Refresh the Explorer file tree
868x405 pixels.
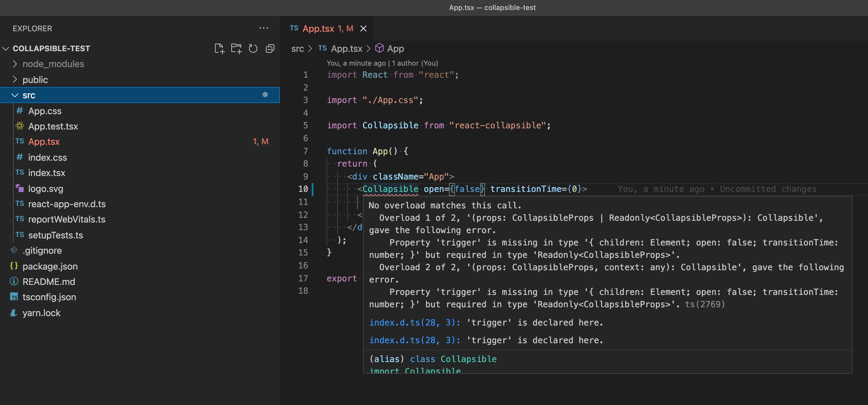pos(253,49)
